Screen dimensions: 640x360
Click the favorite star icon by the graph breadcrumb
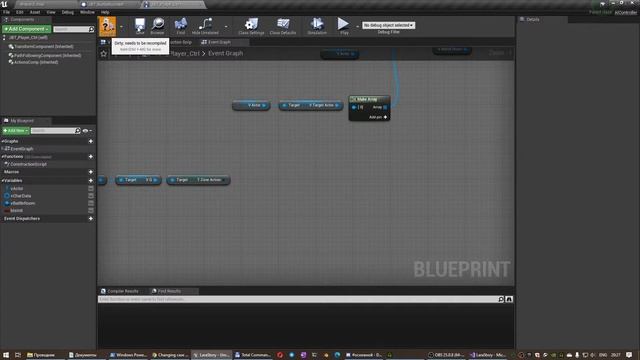pyautogui.click(x=104, y=53)
